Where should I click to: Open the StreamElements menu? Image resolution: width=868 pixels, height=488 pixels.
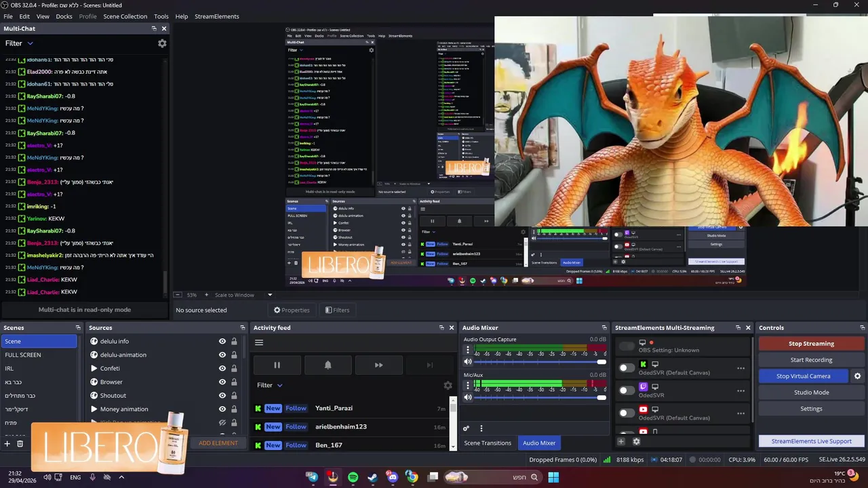point(217,16)
